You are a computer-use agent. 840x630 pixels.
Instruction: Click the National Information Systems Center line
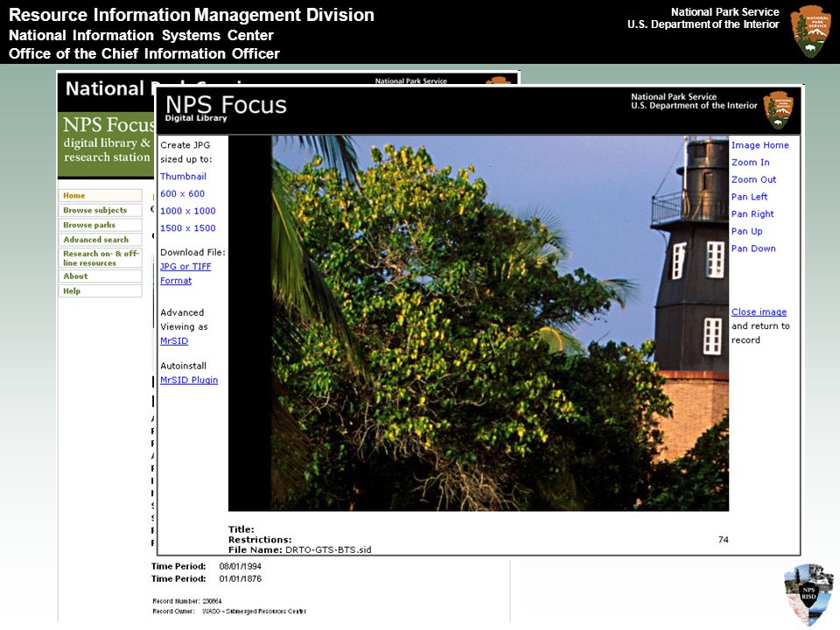click(x=141, y=35)
